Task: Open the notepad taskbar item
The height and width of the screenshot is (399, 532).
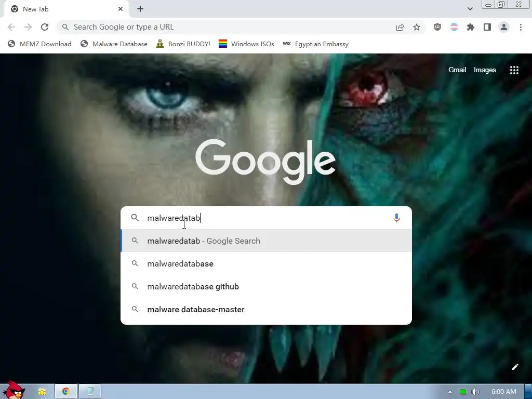Action: pyautogui.click(x=90, y=391)
